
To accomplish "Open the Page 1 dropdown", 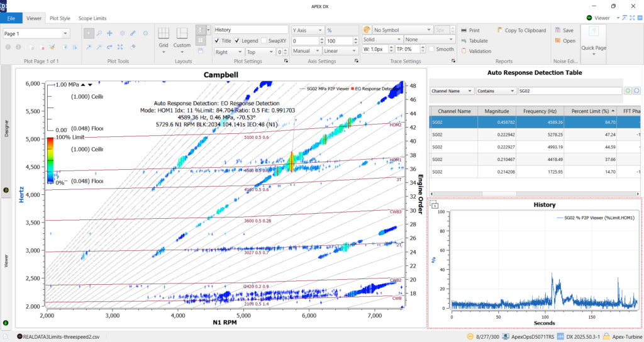I will pos(36,33).
